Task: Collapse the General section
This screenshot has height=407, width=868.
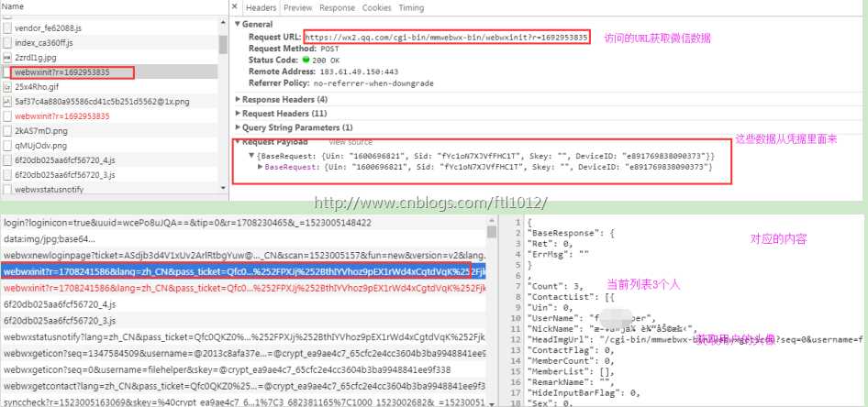Action: pos(238,25)
